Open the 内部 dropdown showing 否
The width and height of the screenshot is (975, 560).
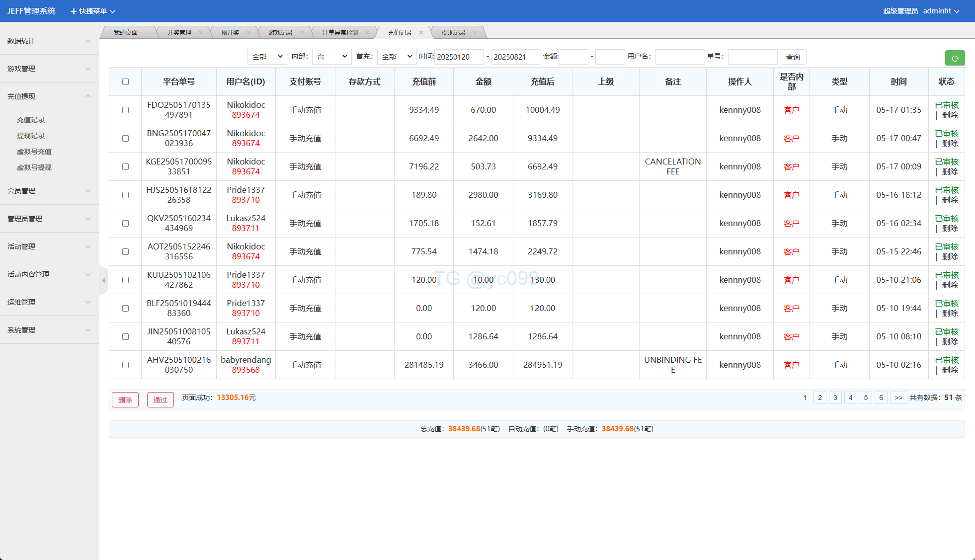click(x=331, y=57)
